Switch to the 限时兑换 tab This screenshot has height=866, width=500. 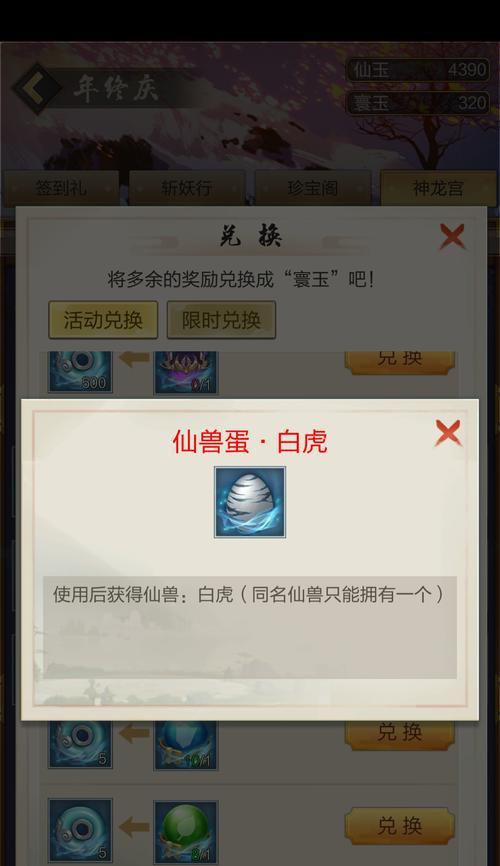click(x=221, y=320)
